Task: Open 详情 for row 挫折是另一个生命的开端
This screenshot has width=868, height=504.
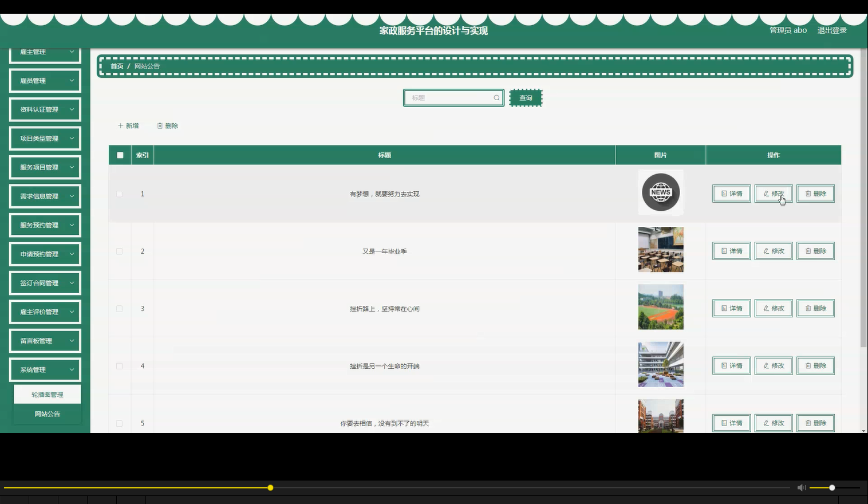Action: pos(731,365)
